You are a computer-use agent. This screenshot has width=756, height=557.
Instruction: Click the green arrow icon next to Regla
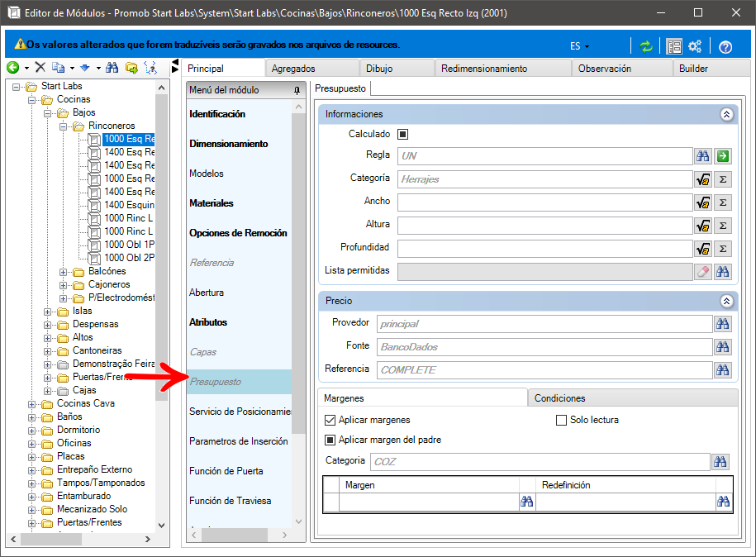722,155
